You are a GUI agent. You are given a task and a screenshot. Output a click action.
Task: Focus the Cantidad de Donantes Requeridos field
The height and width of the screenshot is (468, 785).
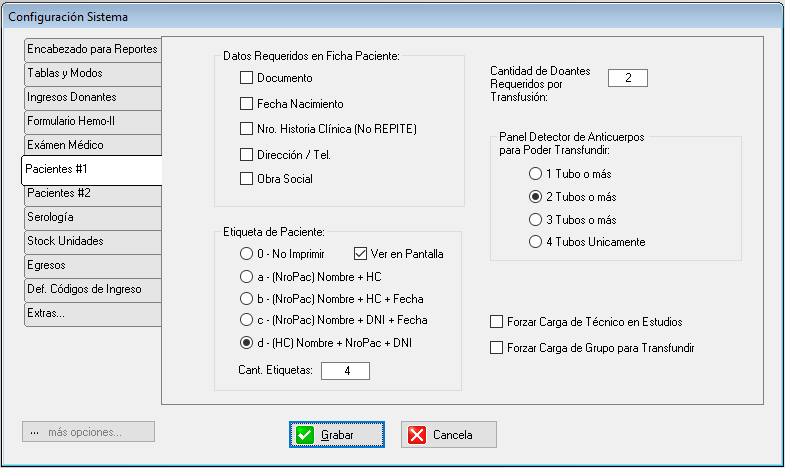pos(627,78)
